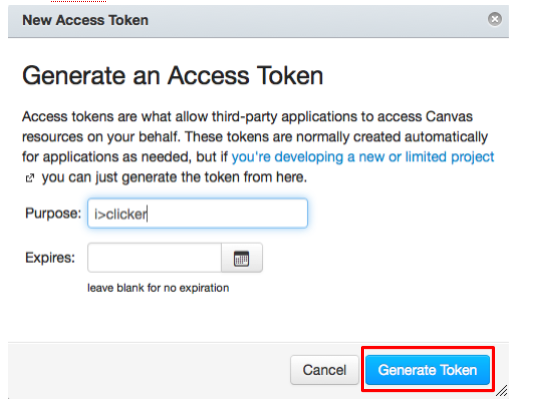The width and height of the screenshot is (536, 413).
Task: Click the external link icon before 'you can just'
Action: (30, 178)
